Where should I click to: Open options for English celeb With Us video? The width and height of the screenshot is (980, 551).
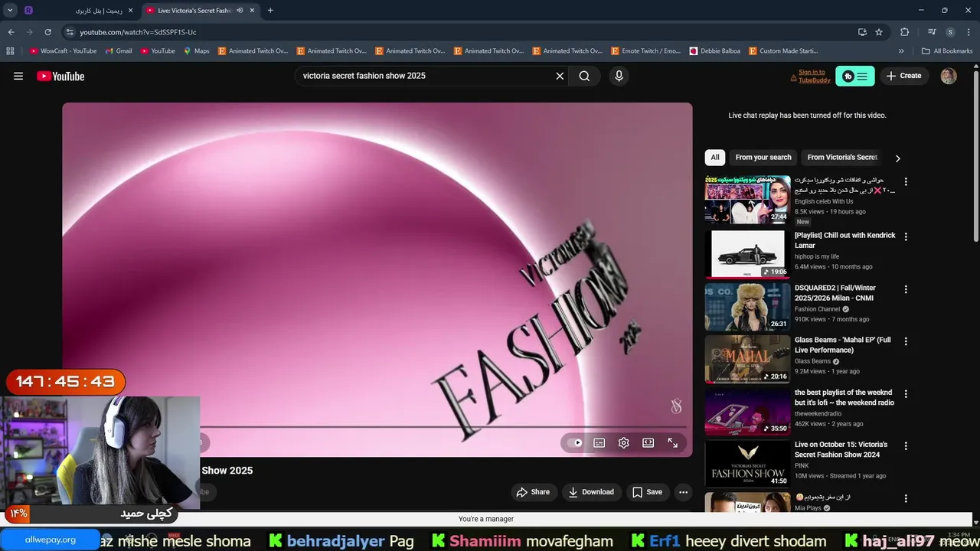point(906,182)
